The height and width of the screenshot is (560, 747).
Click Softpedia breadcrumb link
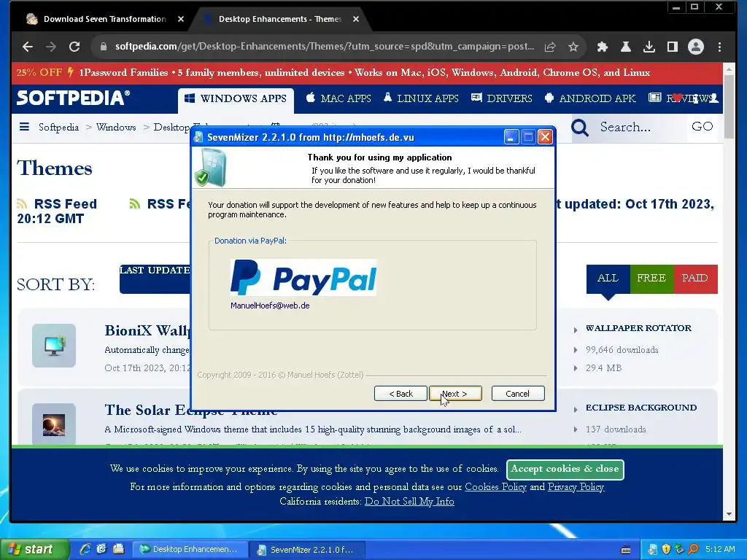point(58,127)
